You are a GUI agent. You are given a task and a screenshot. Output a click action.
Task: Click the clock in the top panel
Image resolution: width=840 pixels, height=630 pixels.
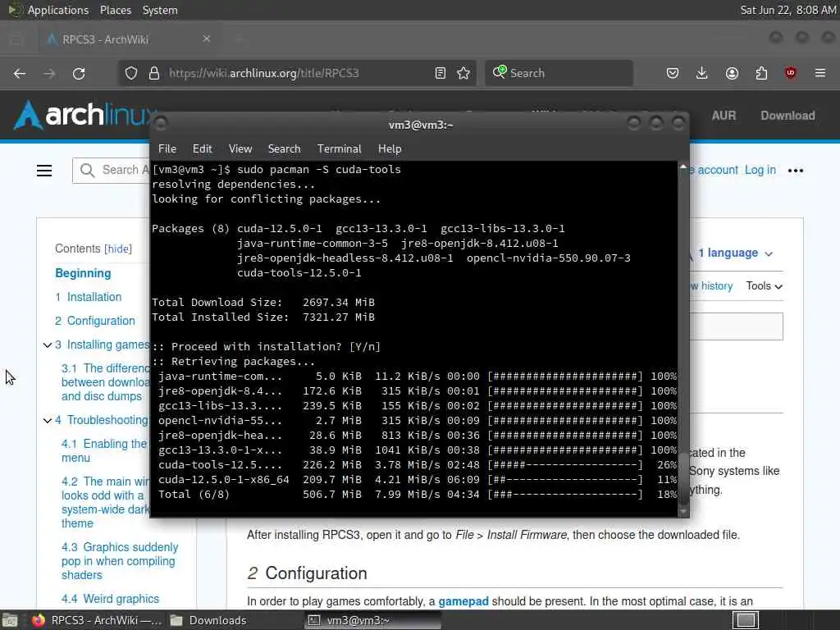[x=788, y=10]
